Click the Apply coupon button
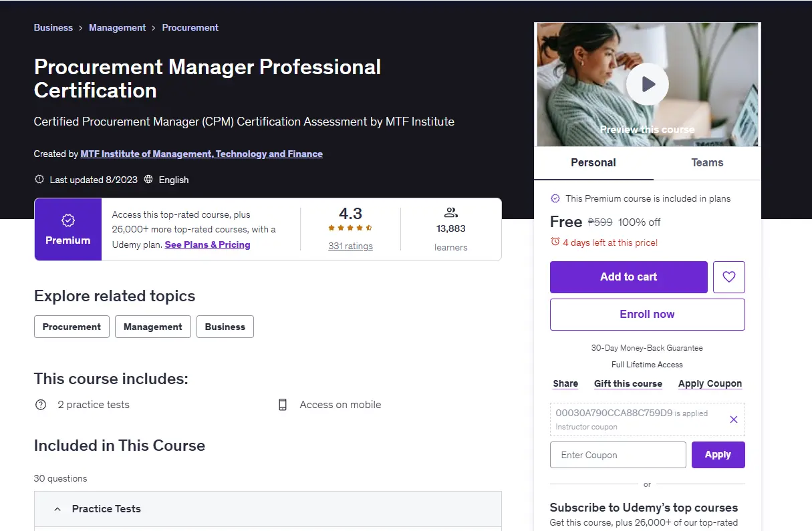This screenshot has height=531, width=812. [718, 455]
